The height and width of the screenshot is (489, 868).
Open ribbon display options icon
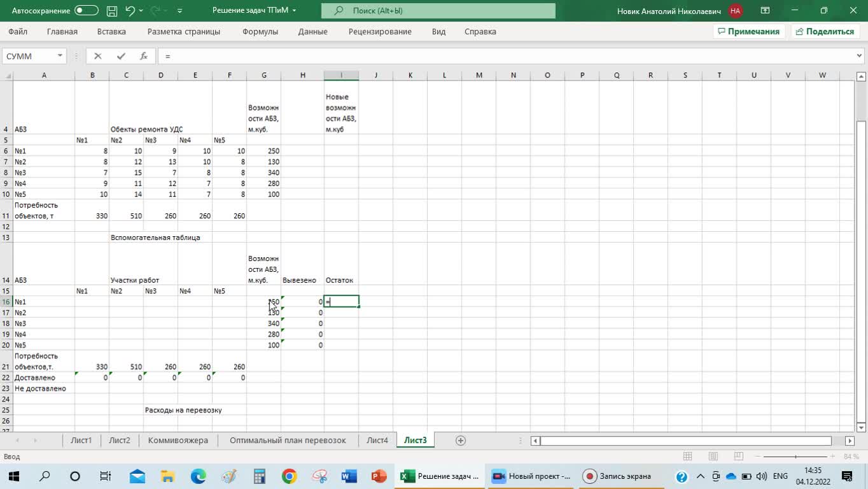pos(766,11)
